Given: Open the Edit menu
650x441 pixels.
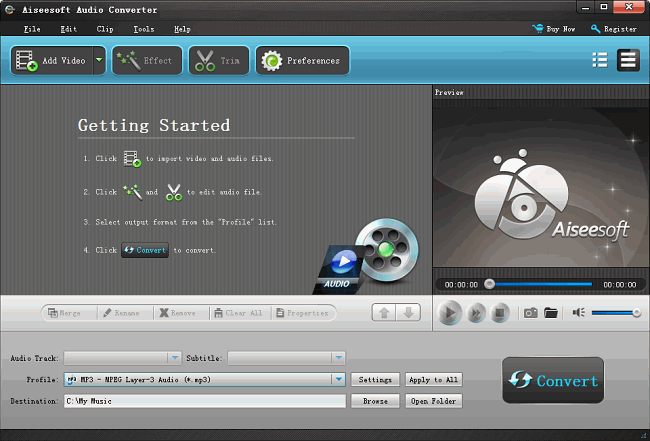Looking at the screenshot, I should coord(68,29).
